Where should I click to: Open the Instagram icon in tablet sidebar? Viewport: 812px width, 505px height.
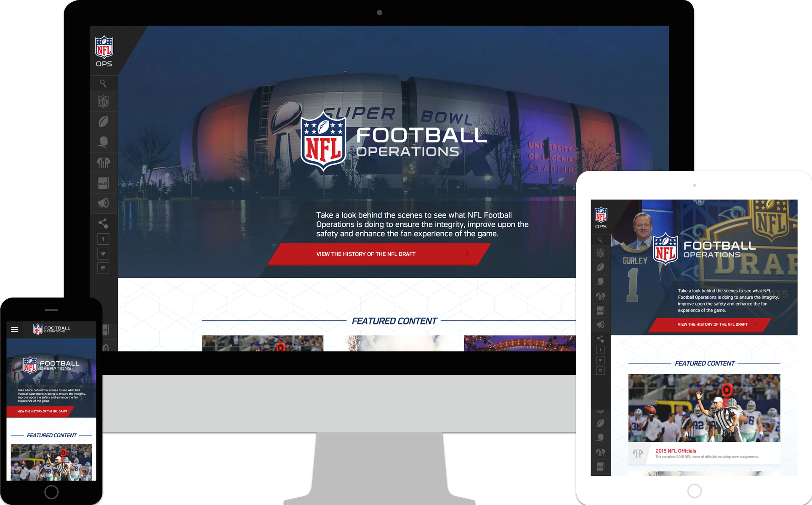[x=601, y=371]
